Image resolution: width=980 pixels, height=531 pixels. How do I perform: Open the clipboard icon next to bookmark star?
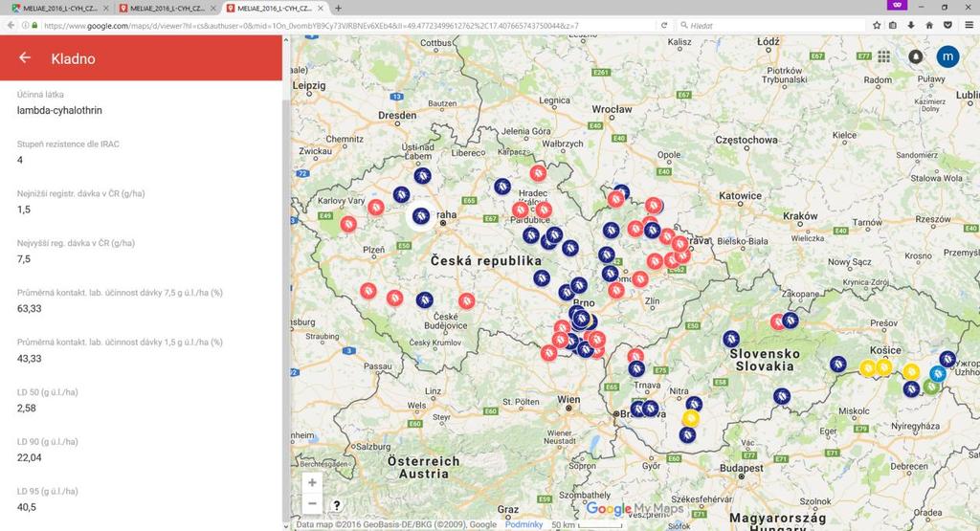pos(893,26)
